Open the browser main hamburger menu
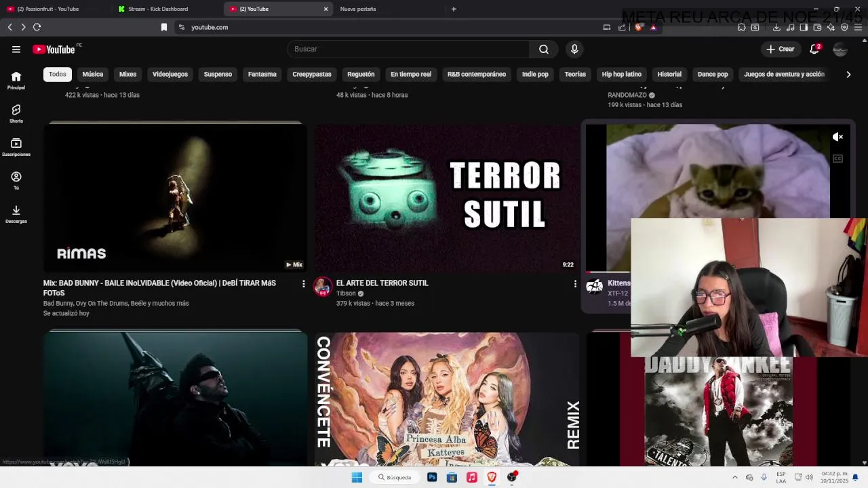This screenshot has width=868, height=488. [x=858, y=27]
